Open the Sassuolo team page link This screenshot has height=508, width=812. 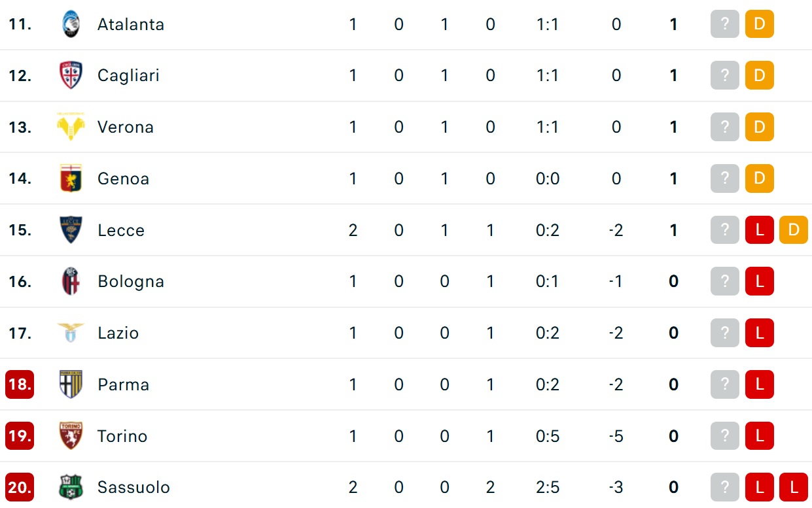pos(133,487)
